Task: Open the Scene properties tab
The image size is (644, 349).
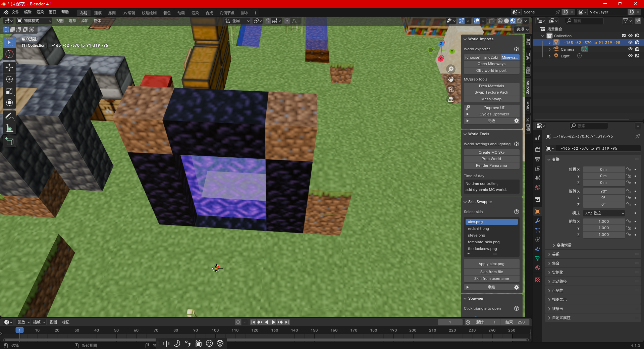Action: (x=538, y=178)
